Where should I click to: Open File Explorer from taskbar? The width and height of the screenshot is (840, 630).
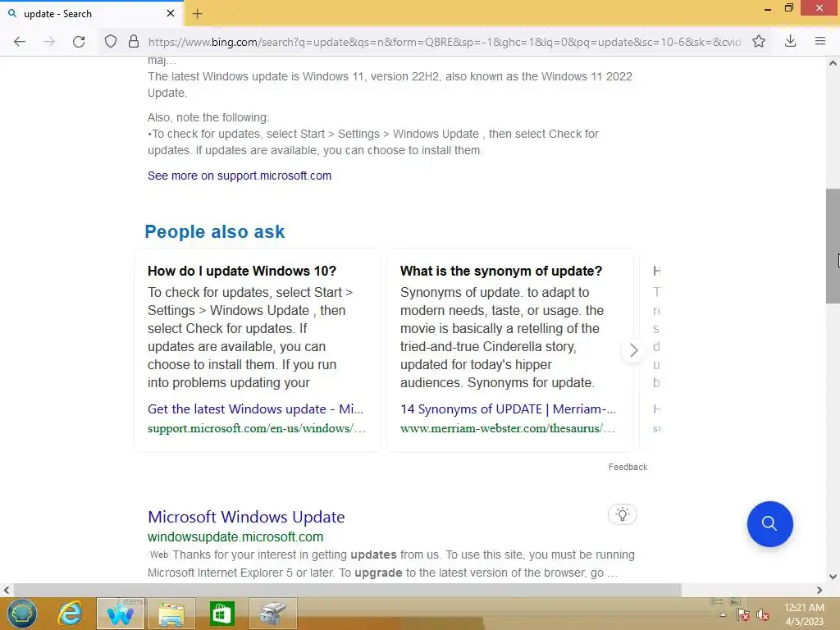click(x=171, y=614)
